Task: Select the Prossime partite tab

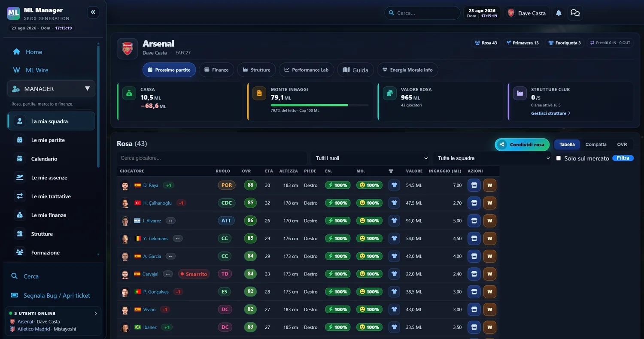Action: tap(169, 70)
